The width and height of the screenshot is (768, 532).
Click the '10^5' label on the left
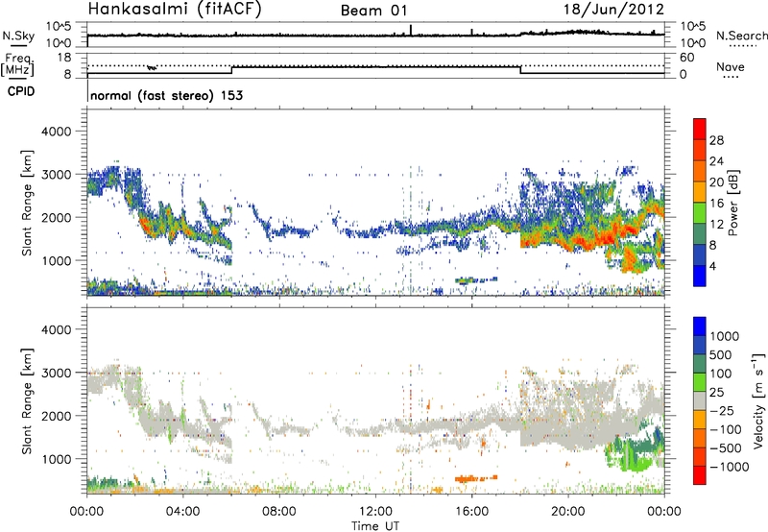(59, 27)
